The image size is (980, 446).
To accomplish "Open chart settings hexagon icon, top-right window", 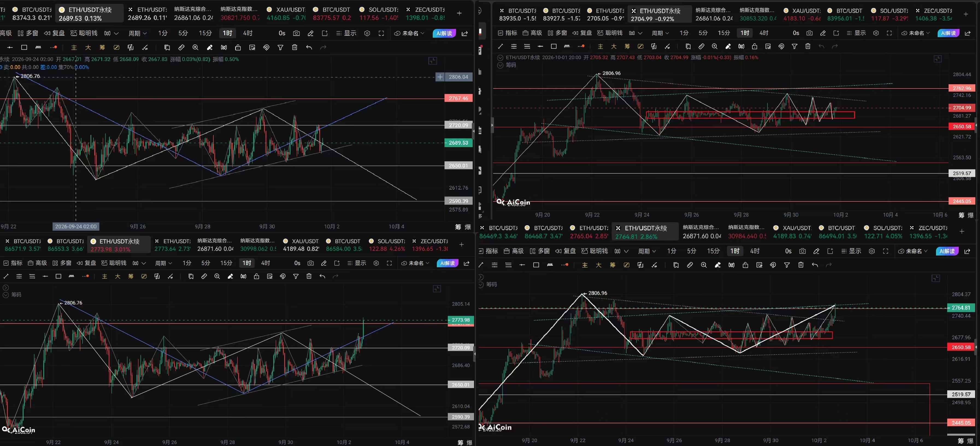I will coord(876,33).
